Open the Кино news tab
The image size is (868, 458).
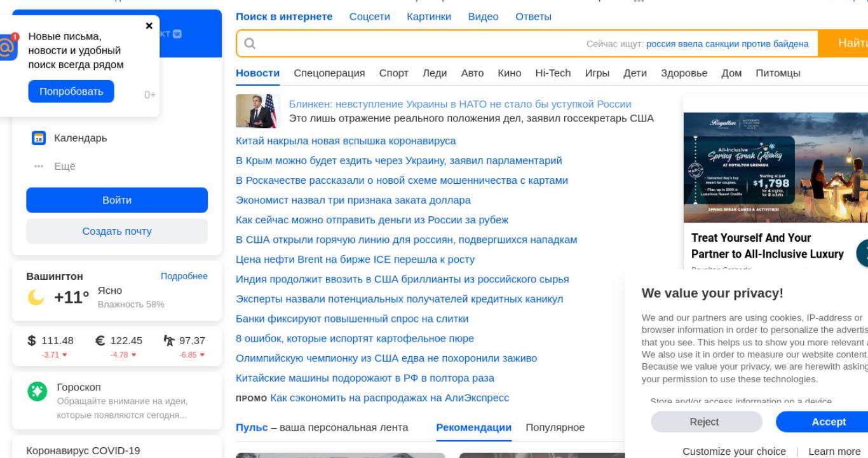tap(510, 73)
